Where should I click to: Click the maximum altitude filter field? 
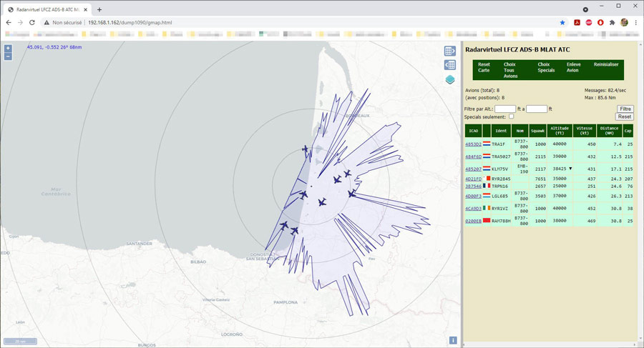(537, 109)
